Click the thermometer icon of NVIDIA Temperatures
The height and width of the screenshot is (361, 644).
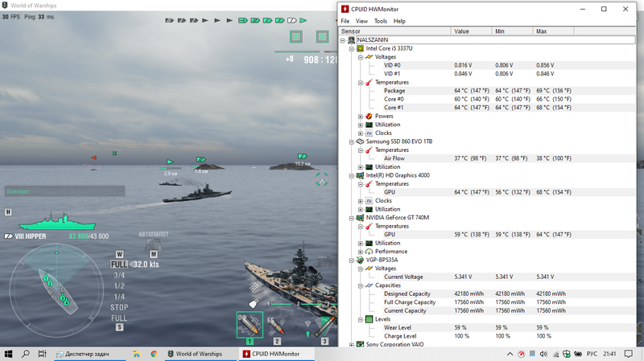[x=369, y=226]
